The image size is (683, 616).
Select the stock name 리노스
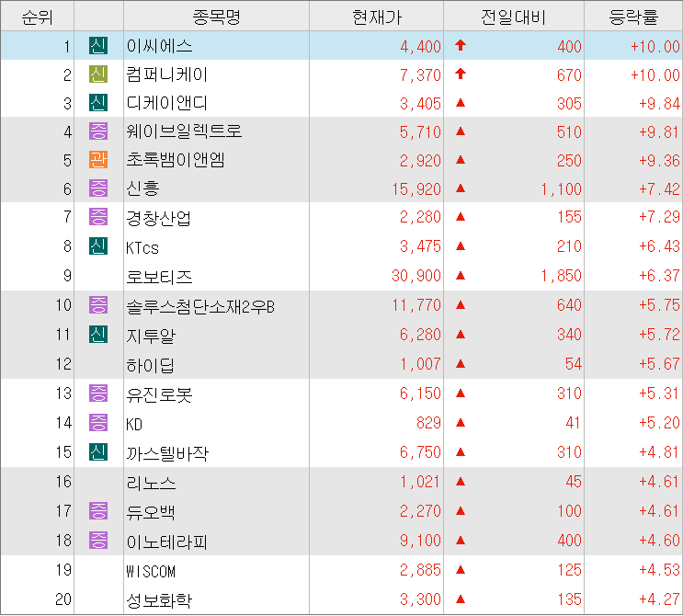coord(151,483)
